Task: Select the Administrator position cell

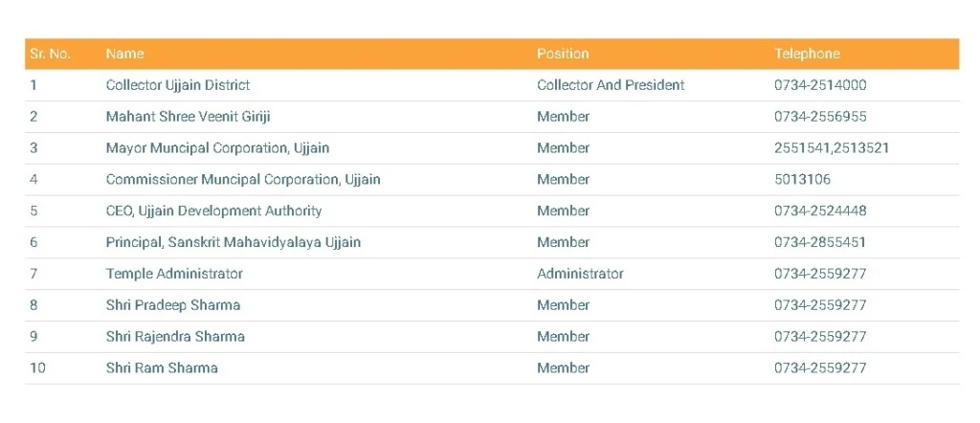Action: point(580,274)
